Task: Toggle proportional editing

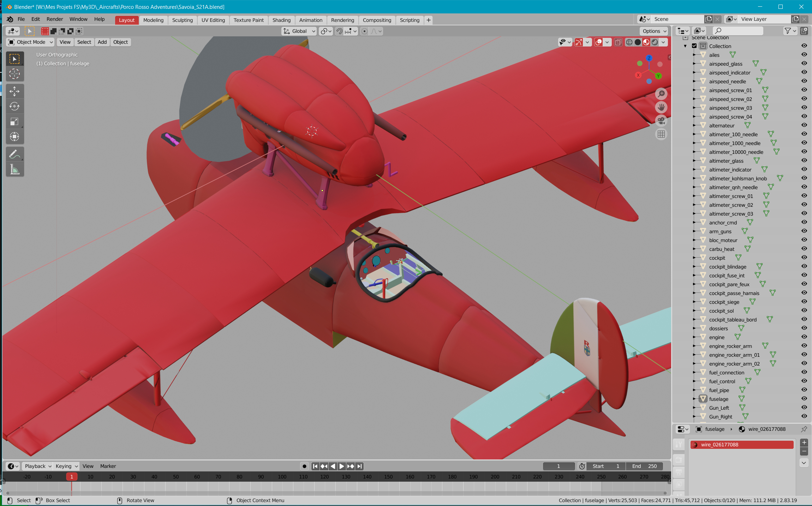Action: 364,31
